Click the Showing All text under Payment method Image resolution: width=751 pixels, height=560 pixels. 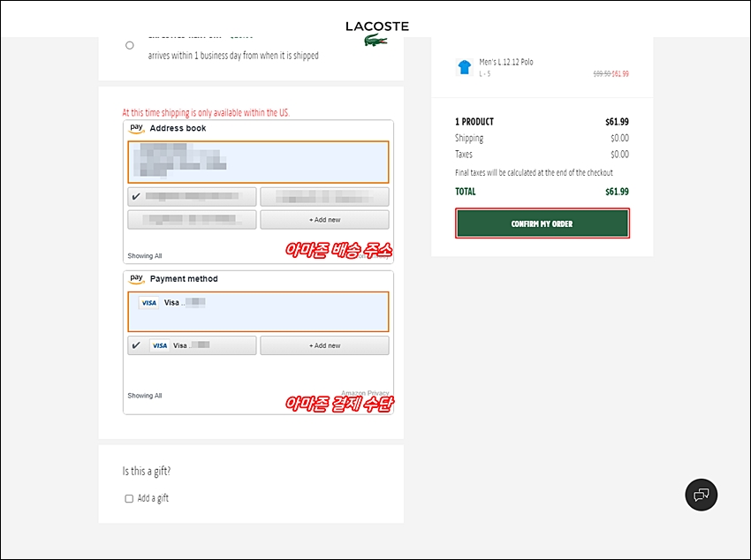[145, 396]
